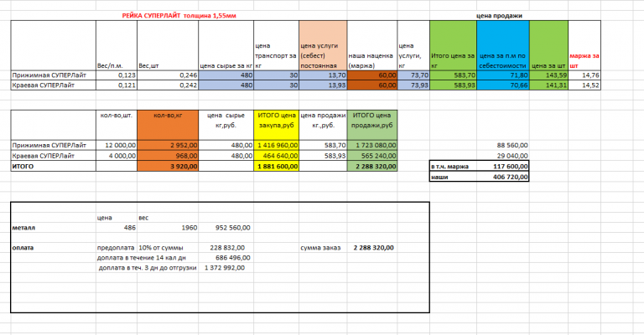Click the yellow cell 1 416 960,00
The width and height of the screenshot is (644, 335).
pos(277,145)
